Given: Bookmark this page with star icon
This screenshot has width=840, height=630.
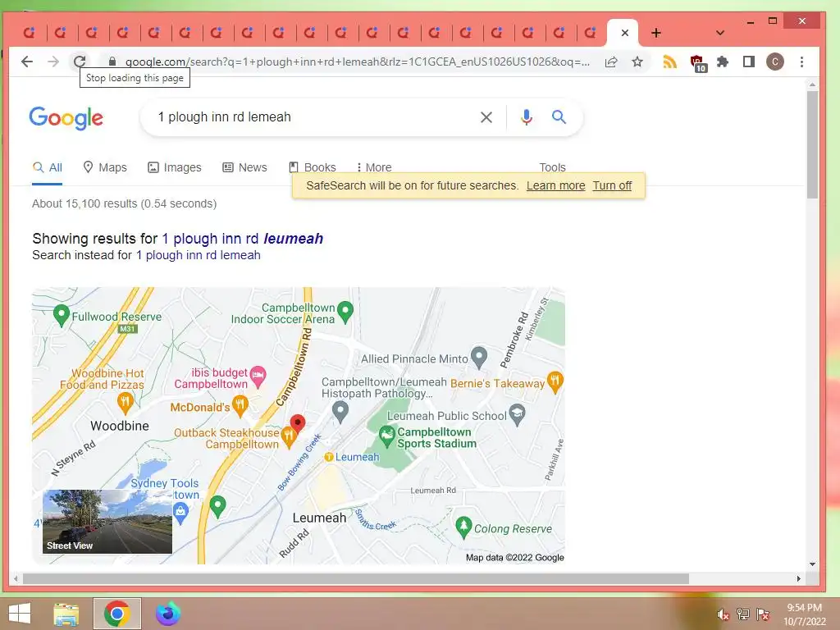Looking at the screenshot, I should click(637, 62).
